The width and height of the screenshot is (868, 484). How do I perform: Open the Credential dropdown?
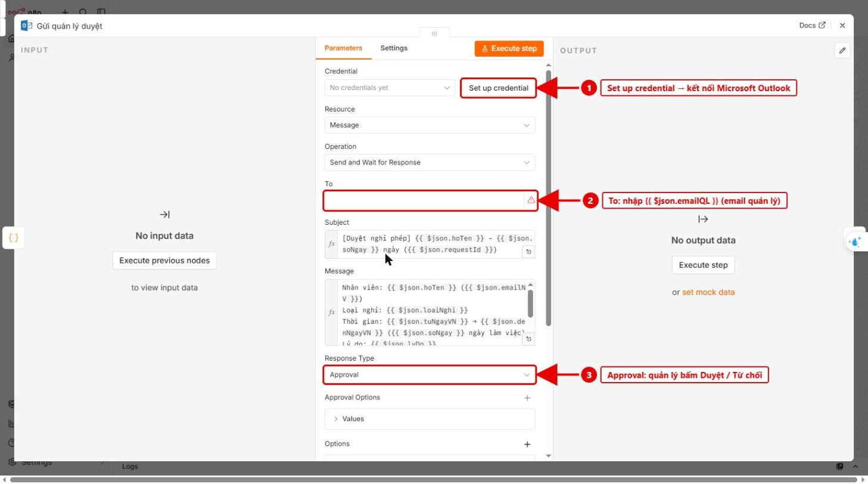point(390,88)
